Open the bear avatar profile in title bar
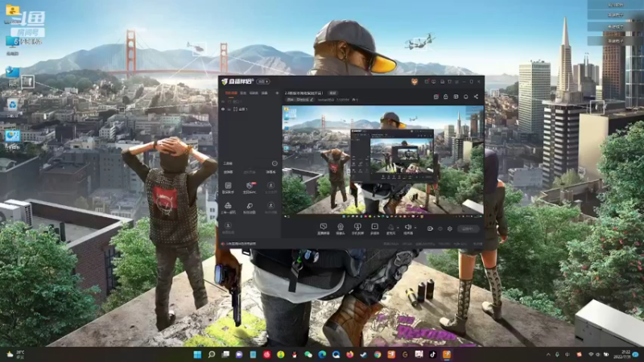The image size is (644, 362). (415, 82)
